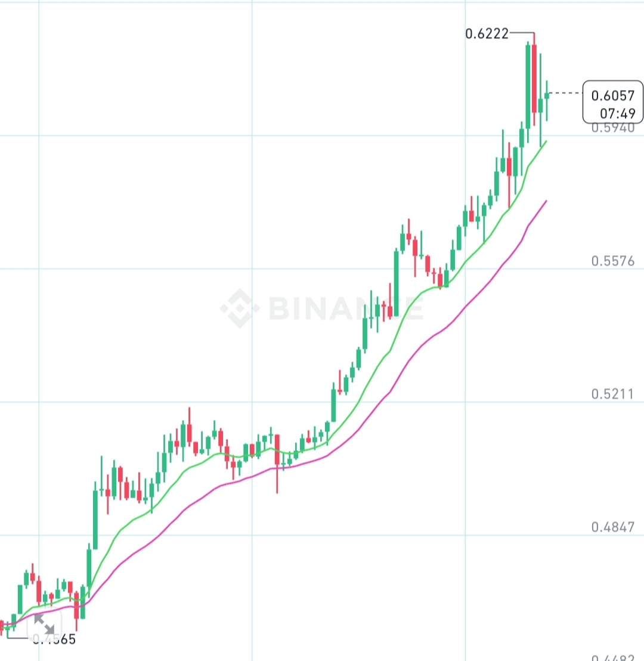Select the 0.5211 price axis label
Image resolution: width=644 pixels, height=661 pixels.
(x=613, y=394)
